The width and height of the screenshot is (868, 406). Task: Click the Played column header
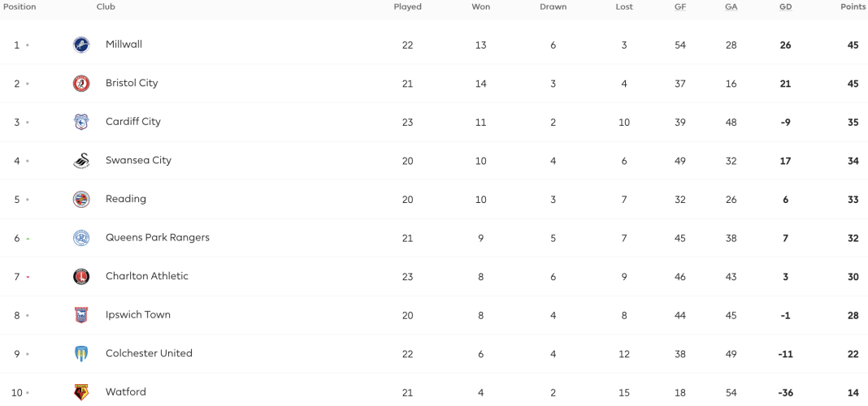pos(407,7)
